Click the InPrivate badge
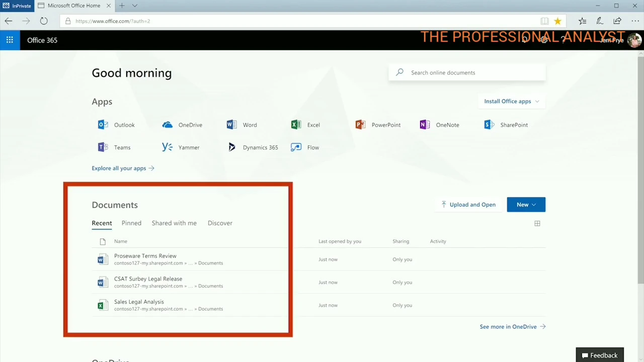644x362 pixels. (x=17, y=6)
